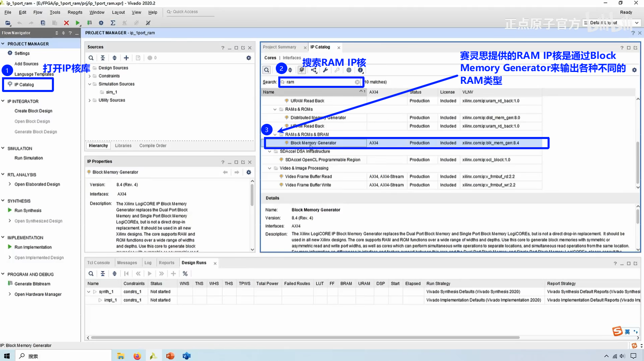Click the IP Catalog info icon
This screenshot has width=644, height=361.
click(x=360, y=70)
